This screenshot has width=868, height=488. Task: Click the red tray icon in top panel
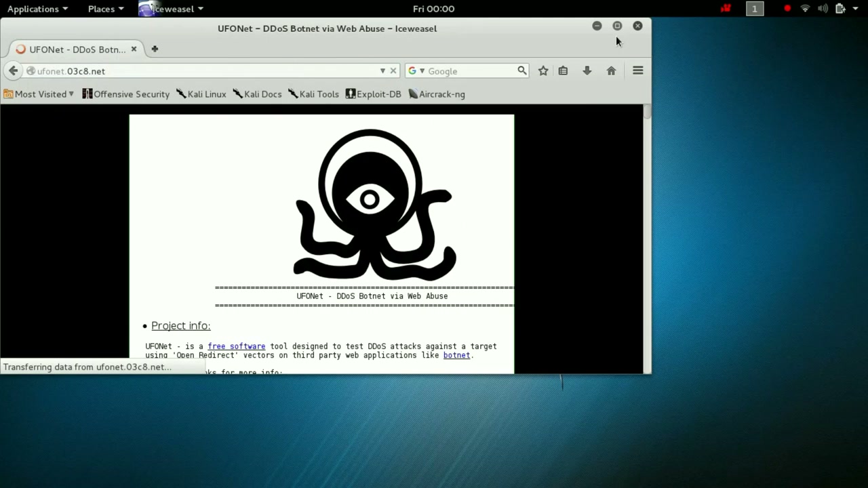pyautogui.click(x=726, y=9)
